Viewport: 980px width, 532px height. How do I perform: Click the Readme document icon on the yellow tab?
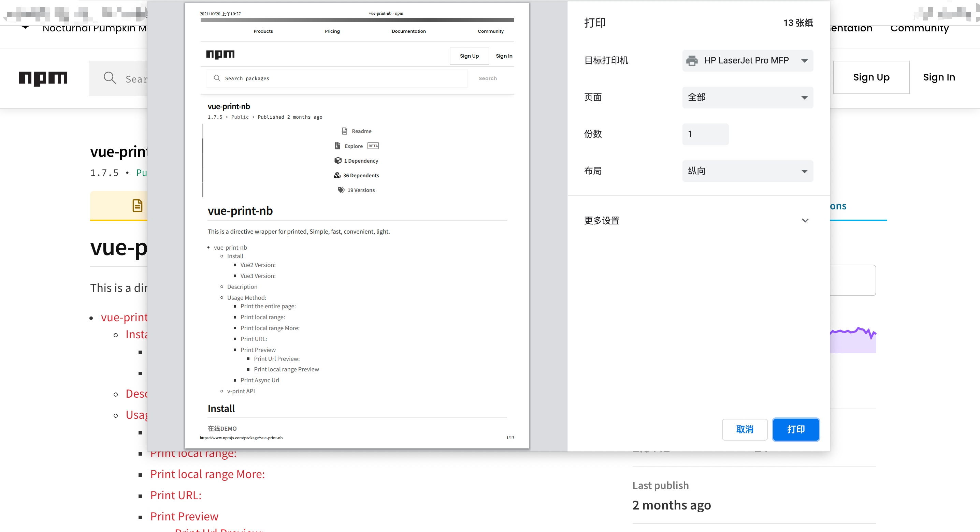(x=137, y=206)
